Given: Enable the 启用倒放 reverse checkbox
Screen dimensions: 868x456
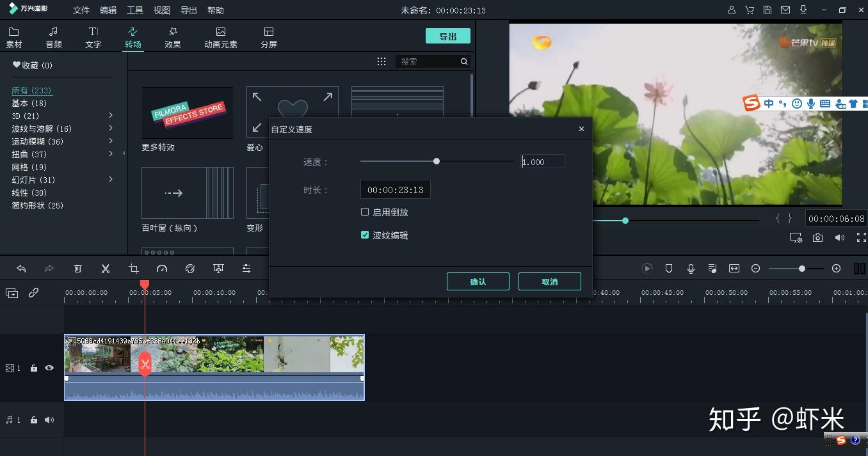Looking at the screenshot, I should click(365, 212).
